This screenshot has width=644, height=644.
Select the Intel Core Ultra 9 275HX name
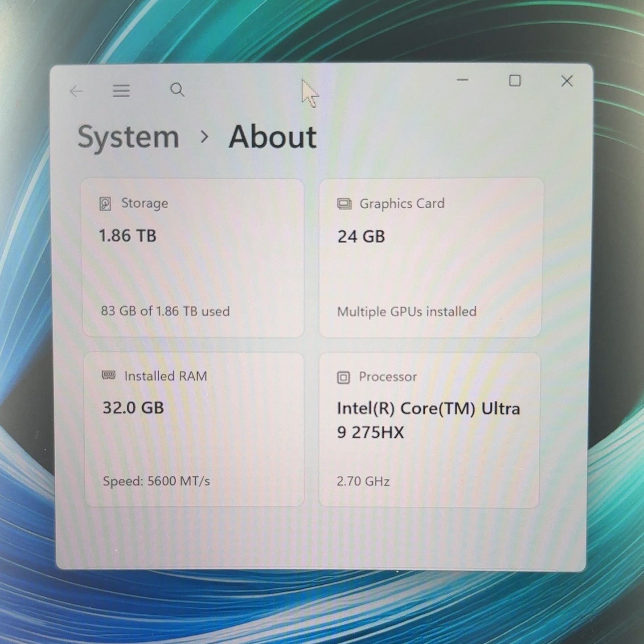[428, 420]
